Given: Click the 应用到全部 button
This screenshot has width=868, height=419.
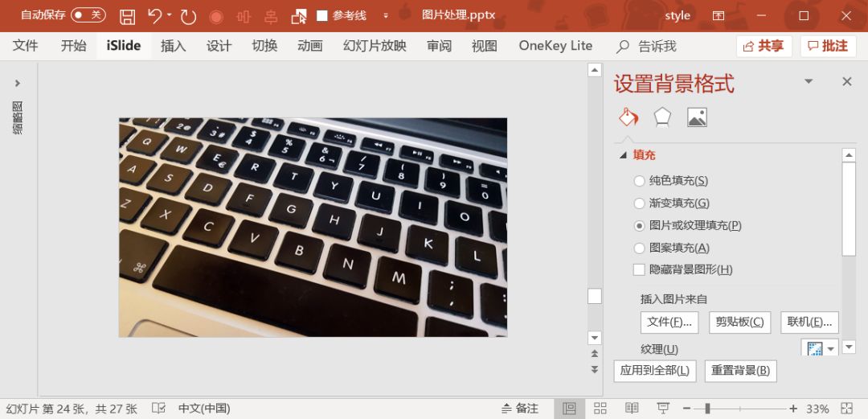Looking at the screenshot, I should 655,371.
